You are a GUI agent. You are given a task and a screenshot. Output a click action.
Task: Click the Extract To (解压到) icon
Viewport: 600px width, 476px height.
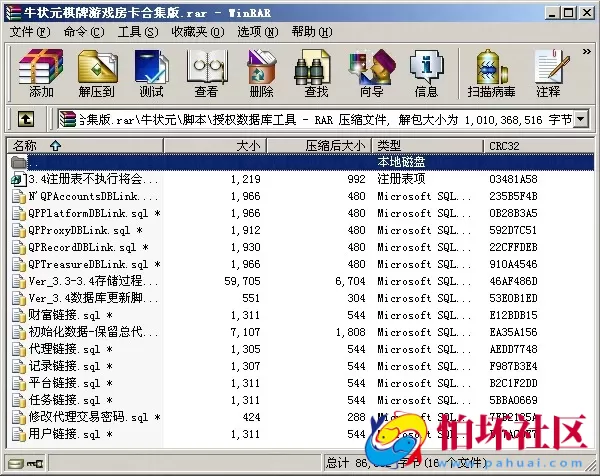(x=97, y=73)
